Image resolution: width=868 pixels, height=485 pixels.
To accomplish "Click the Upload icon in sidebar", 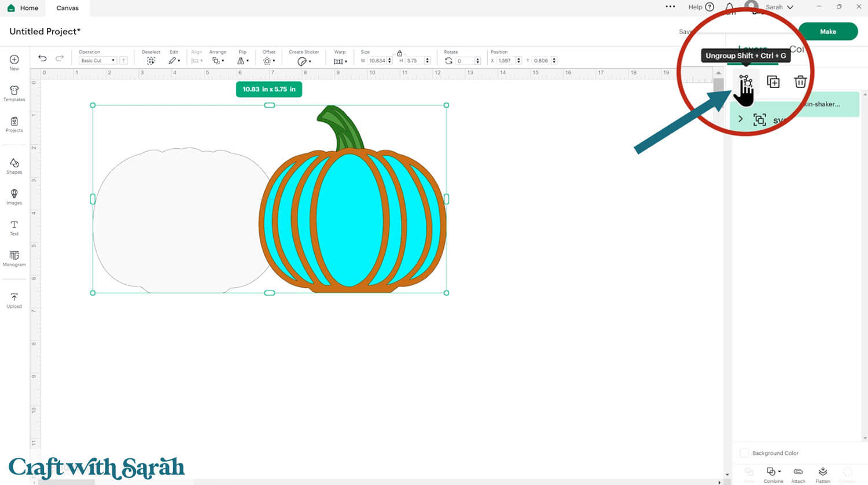I will pos(14,300).
